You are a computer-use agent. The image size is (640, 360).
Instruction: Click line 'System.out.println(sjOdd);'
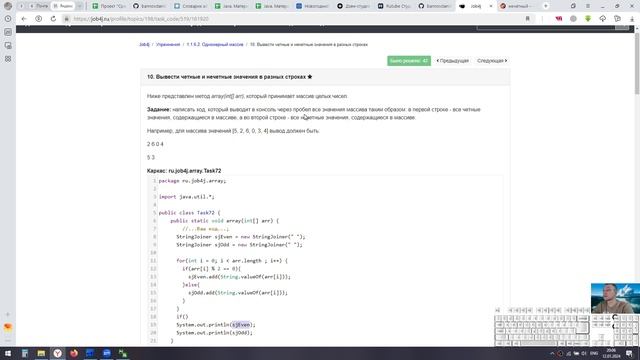click(214, 333)
